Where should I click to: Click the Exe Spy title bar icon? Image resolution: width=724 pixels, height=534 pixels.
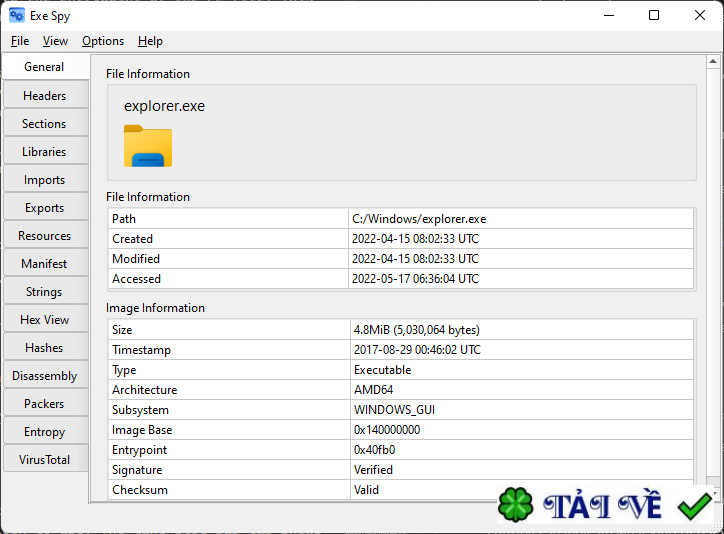tap(17, 15)
